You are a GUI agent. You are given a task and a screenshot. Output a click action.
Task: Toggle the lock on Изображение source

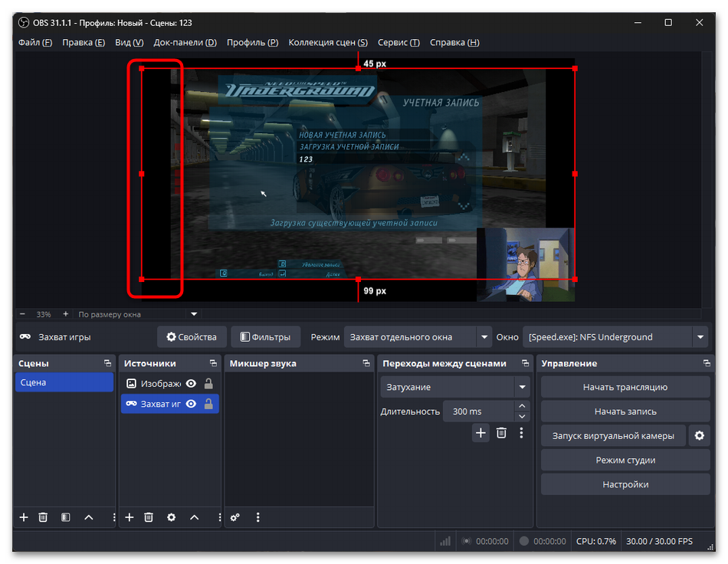click(x=208, y=383)
